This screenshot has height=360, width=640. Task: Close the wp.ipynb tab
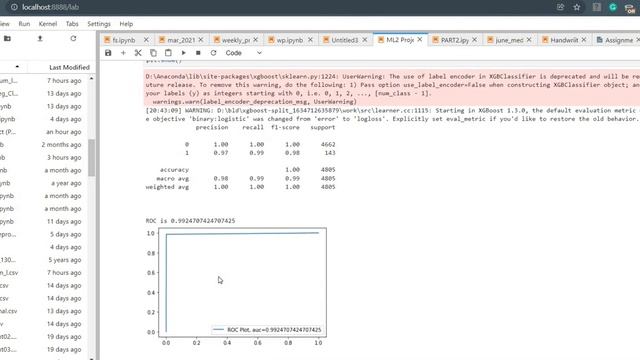coord(310,40)
